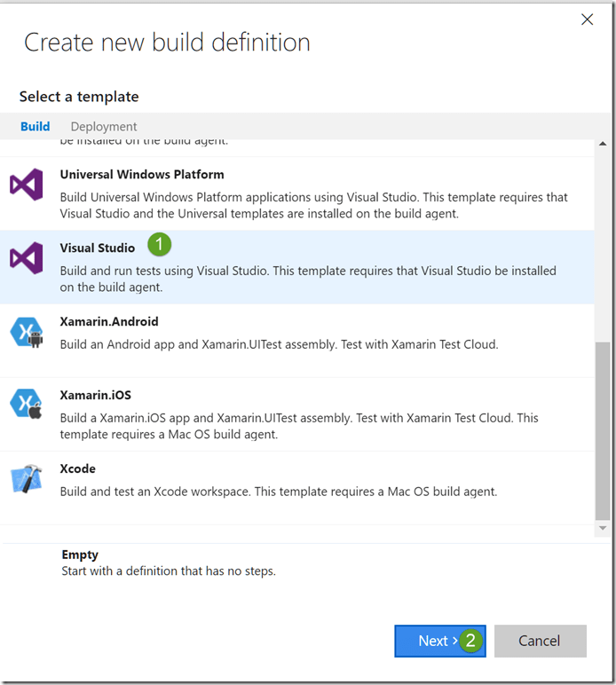Cancel the build definition dialog
The height and width of the screenshot is (685, 616).
point(540,641)
